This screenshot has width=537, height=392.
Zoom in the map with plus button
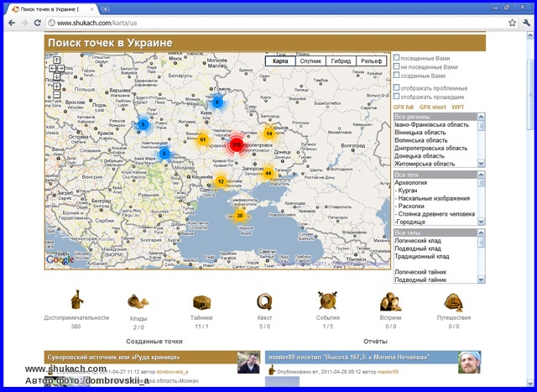57,86
